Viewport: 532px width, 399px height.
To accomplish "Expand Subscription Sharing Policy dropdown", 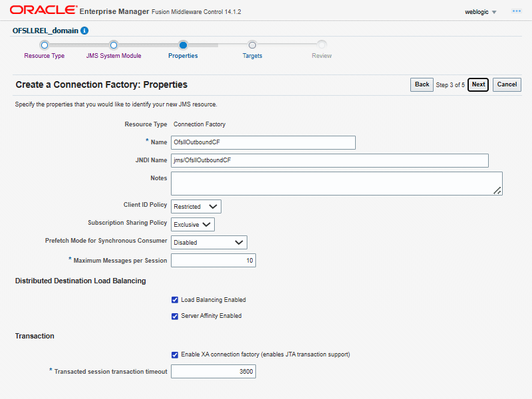I will click(x=193, y=225).
